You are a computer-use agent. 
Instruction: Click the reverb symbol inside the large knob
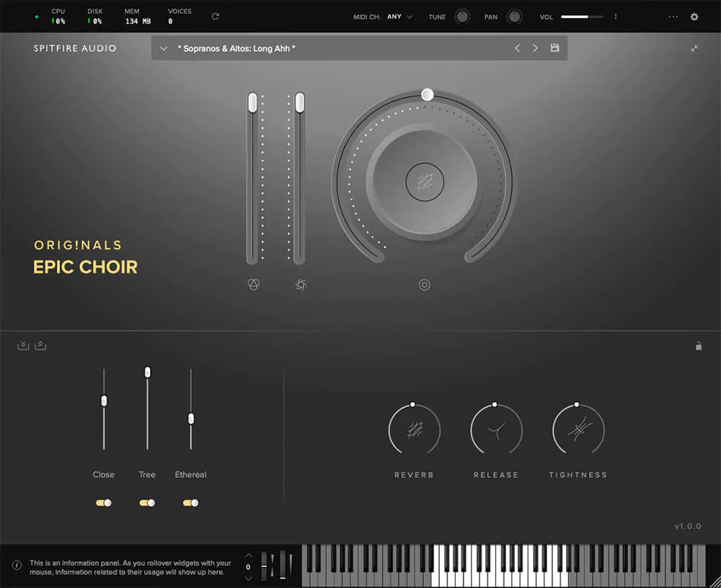point(425,182)
